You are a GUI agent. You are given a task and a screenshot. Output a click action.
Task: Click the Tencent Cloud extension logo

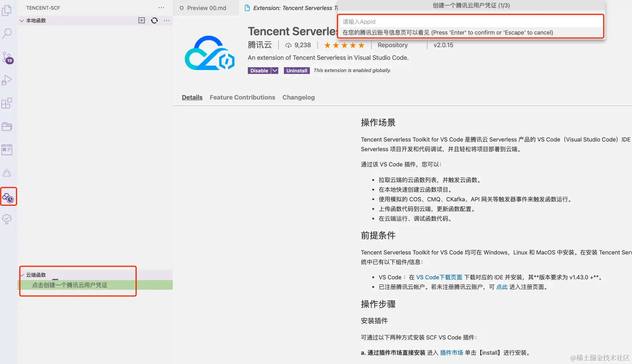point(210,53)
